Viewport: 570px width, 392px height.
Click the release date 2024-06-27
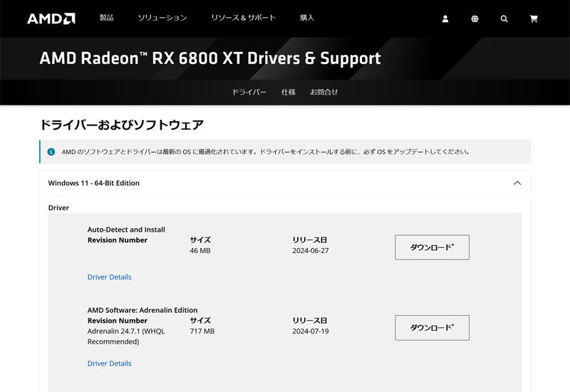[x=311, y=251]
